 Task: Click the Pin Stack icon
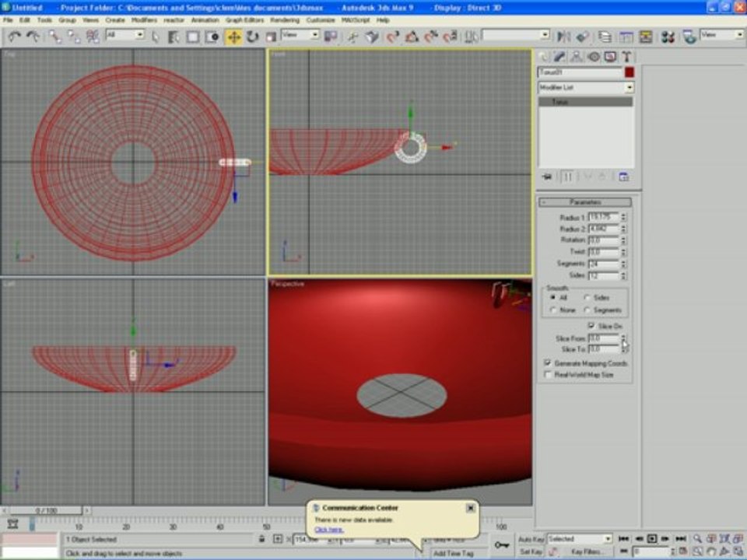pyautogui.click(x=547, y=177)
